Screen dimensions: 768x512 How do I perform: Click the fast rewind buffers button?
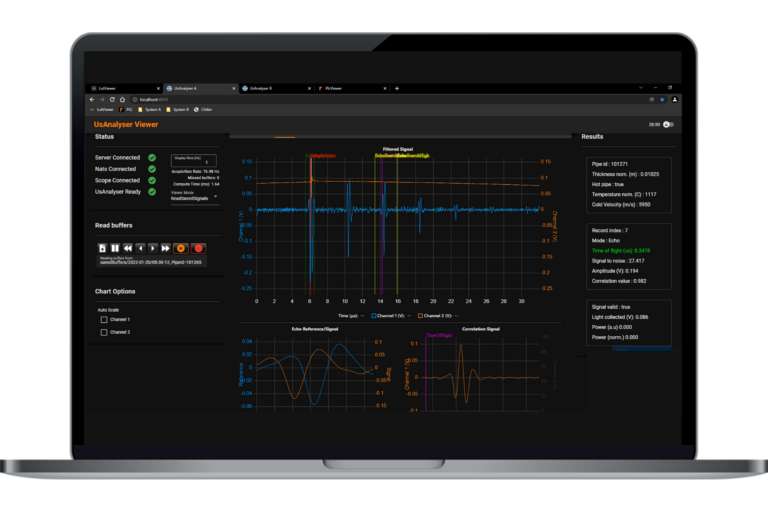tap(128, 247)
